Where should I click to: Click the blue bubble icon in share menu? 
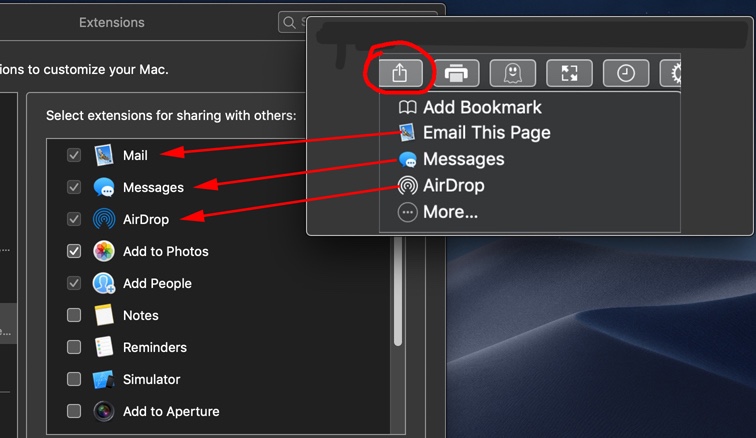pos(407,159)
